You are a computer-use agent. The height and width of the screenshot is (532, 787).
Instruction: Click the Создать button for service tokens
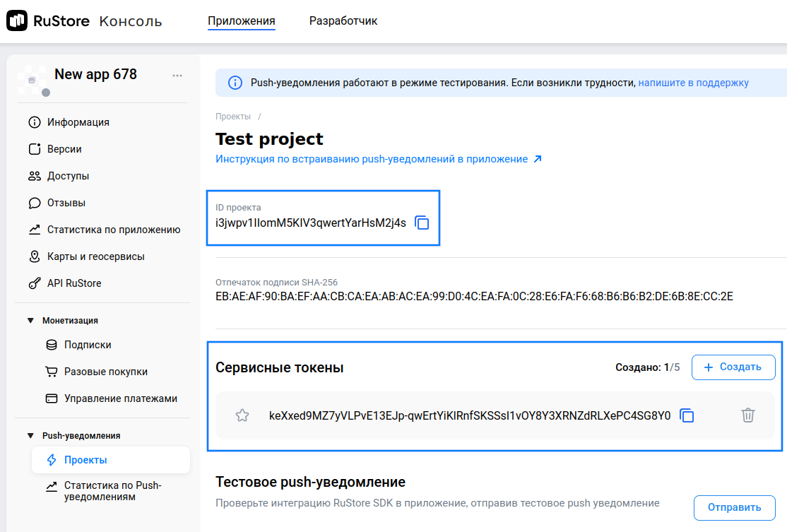pyautogui.click(x=733, y=367)
